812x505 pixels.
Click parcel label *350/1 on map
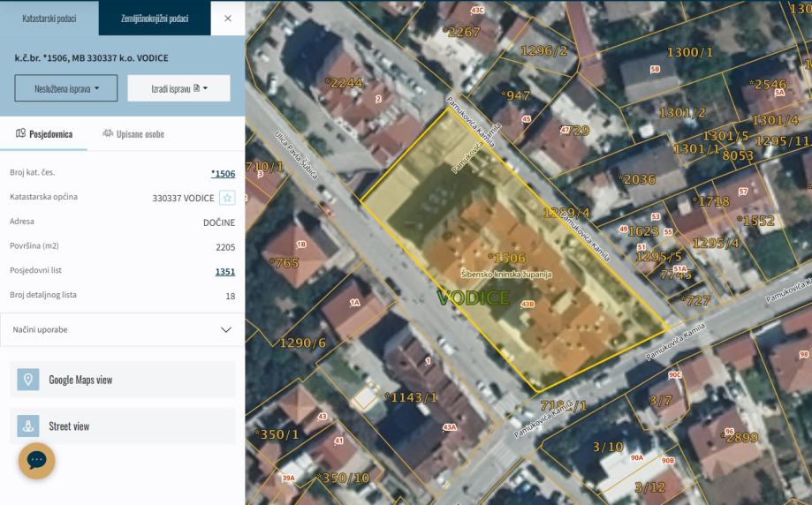point(277,434)
